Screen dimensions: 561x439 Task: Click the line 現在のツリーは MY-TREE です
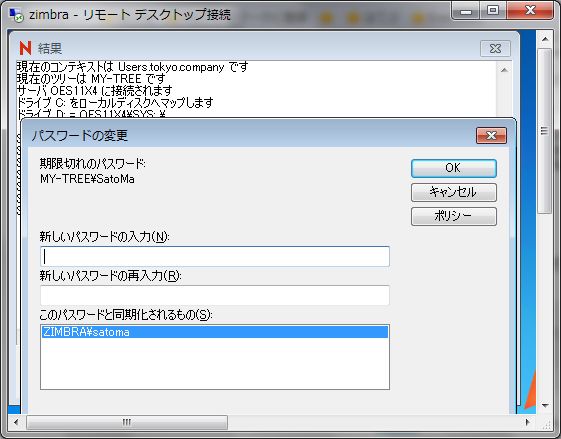91,78
